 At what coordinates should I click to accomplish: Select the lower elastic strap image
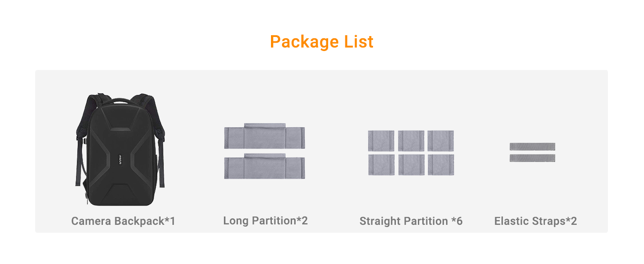pos(532,158)
